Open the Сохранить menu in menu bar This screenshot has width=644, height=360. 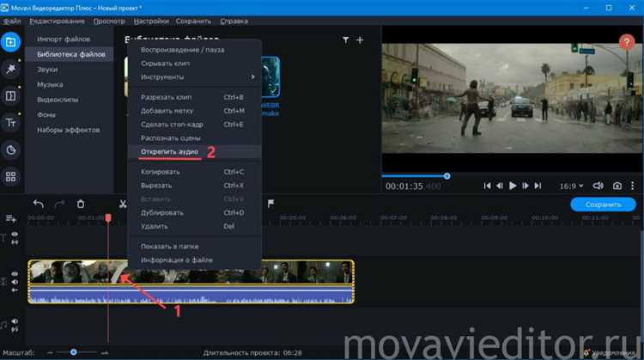193,21
